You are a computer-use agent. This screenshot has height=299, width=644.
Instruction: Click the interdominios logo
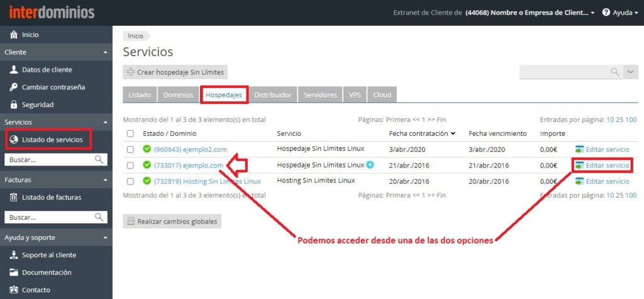(52, 13)
